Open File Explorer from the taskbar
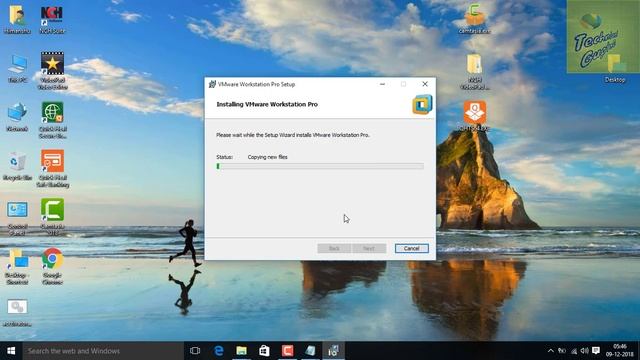The height and width of the screenshot is (360, 640). pyautogui.click(x=242, y=351)
